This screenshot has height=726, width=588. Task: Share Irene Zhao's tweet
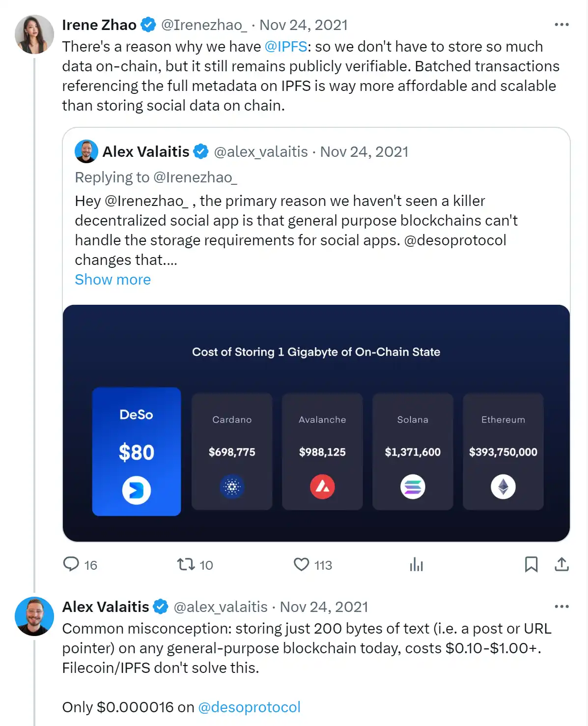pyautogui.click(x=561, y=564)
